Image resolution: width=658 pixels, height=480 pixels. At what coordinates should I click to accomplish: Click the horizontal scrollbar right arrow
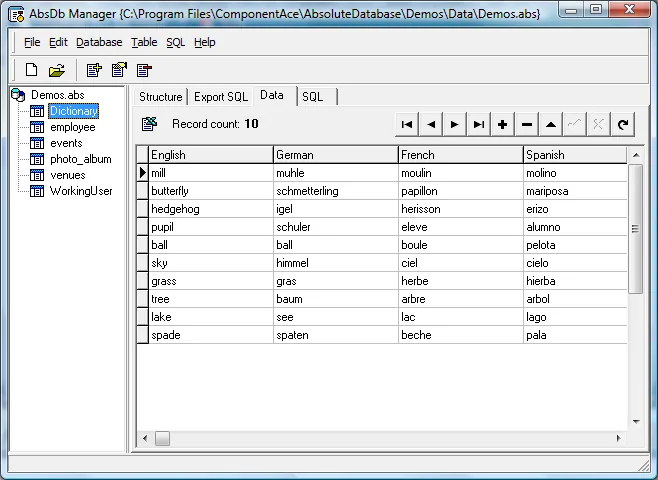(619, 438)
